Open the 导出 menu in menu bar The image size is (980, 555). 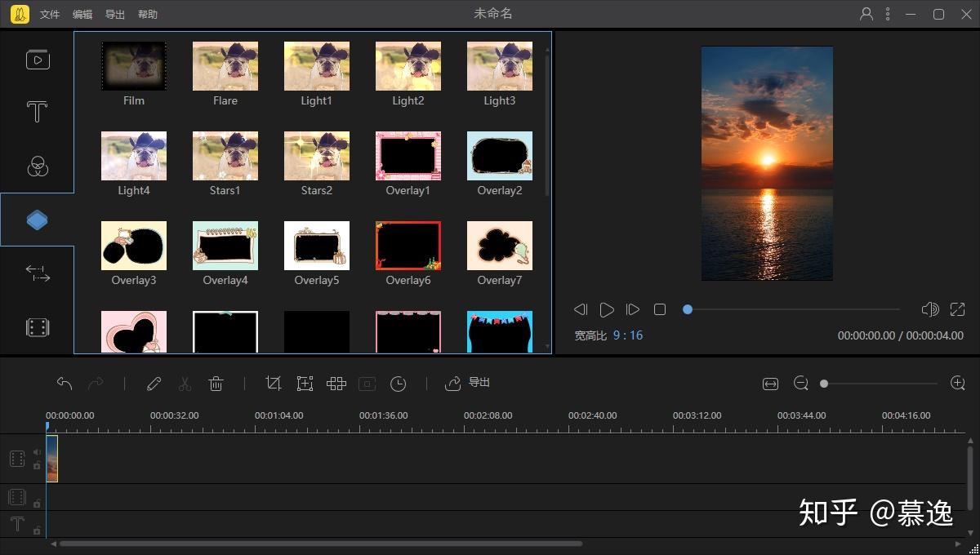115,15
